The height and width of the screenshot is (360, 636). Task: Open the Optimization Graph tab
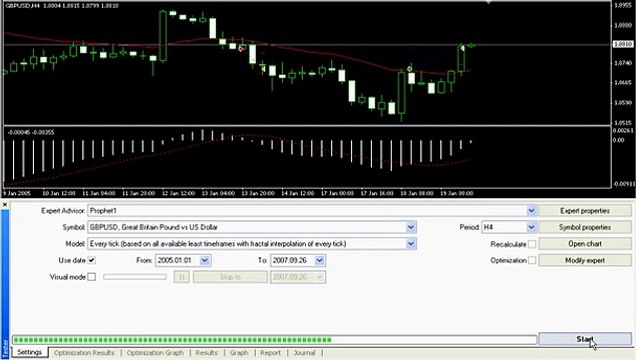click(155, 353)
